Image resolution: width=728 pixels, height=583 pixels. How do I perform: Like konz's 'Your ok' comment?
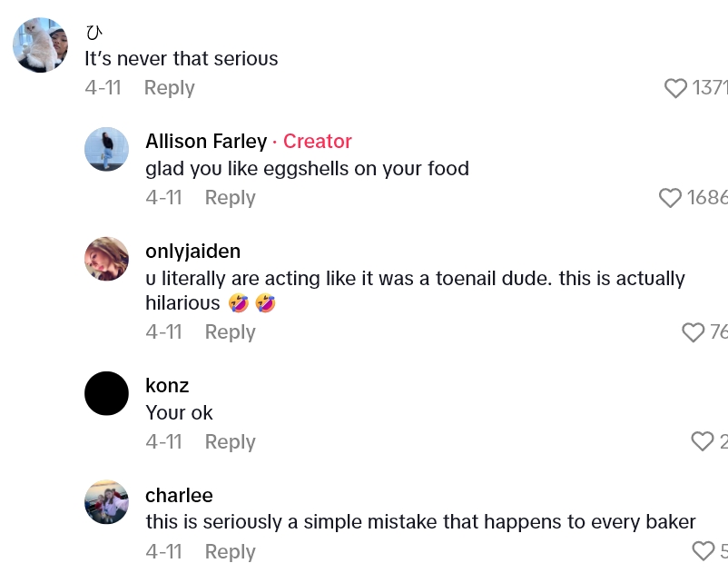[x=703, y=442]
